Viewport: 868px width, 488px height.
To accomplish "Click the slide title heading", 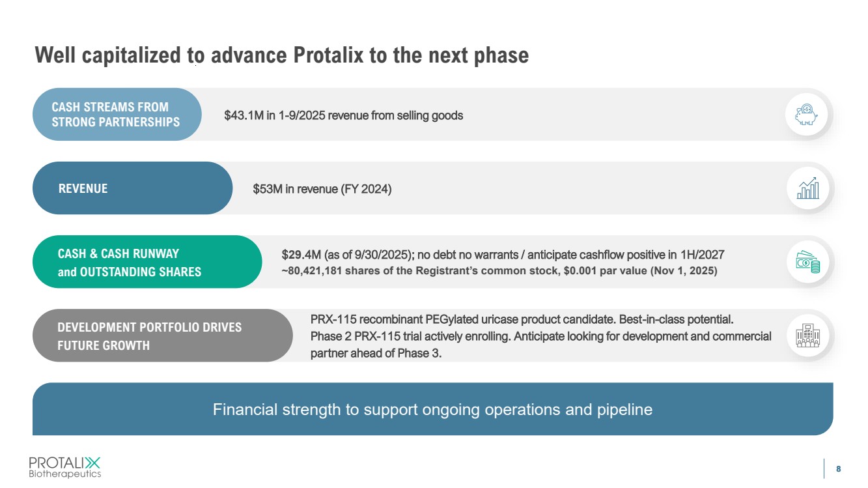I will [281, 55].
